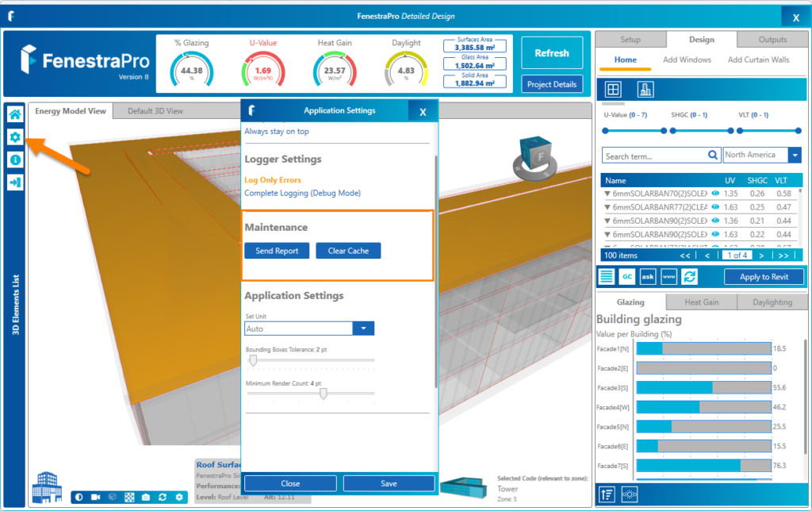
Task: Click the teal building thumbnail near Selected Code
Action: coord(463,486)
